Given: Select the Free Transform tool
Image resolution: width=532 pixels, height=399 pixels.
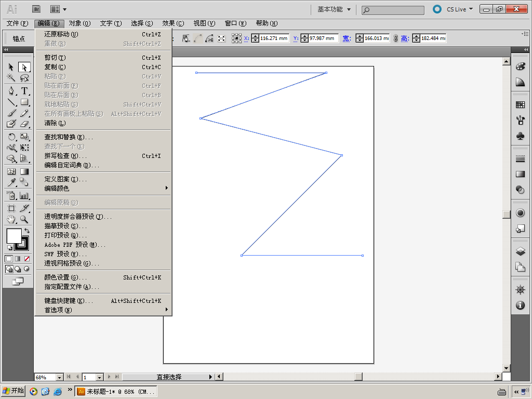Looking at the screenshot, I should pyautogui.click(x=24, y=148).
